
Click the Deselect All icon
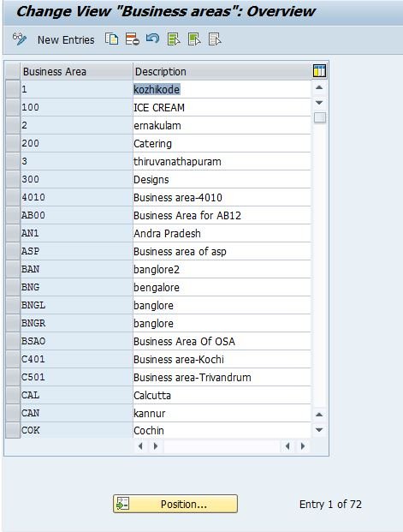[x=215, y=39]
